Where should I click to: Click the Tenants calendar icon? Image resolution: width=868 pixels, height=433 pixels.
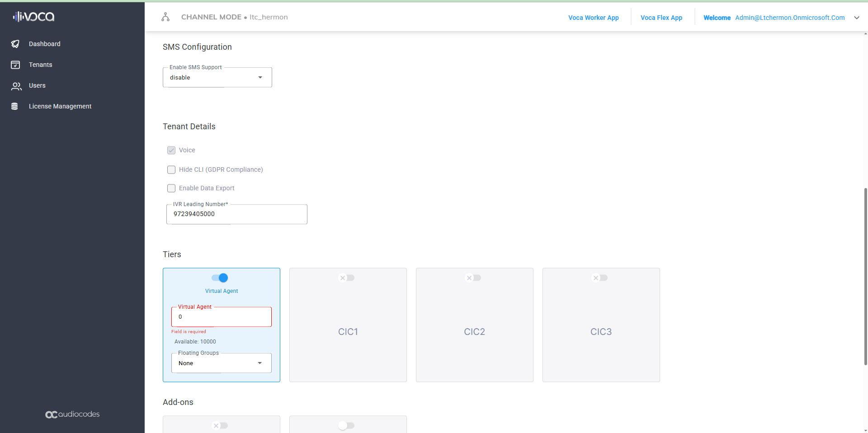pos(15,65)
